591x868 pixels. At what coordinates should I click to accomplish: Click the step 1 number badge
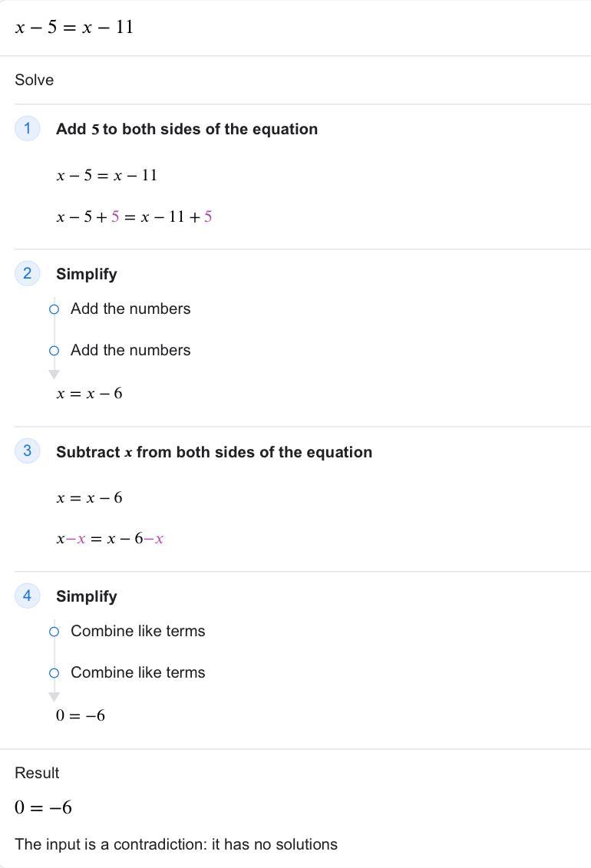coord(27,128)
